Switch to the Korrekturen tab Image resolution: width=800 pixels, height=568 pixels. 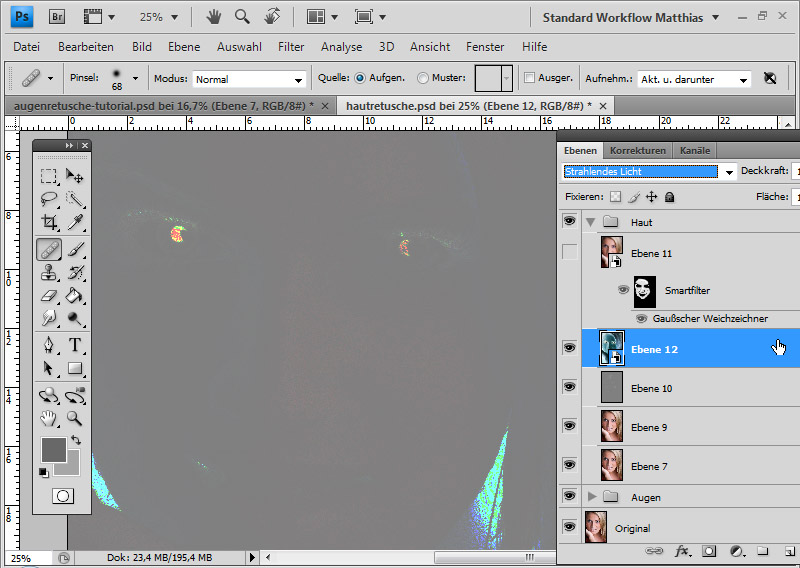point(637,150)
